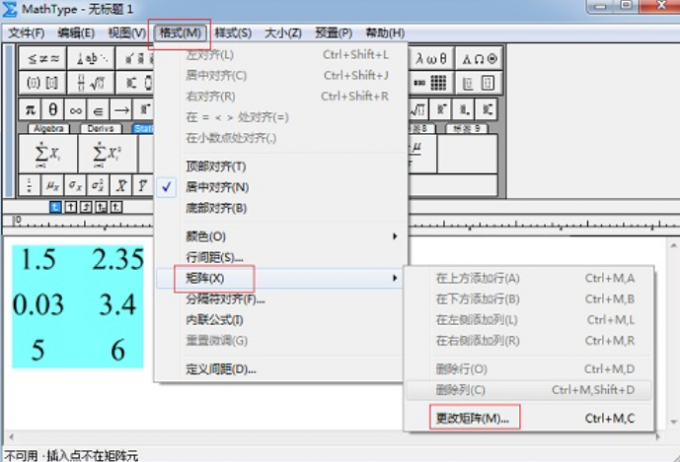Insert the π symbol
The height and width of the screenshot is (462, 680).
pyautogui.click(x=30, y=110)
